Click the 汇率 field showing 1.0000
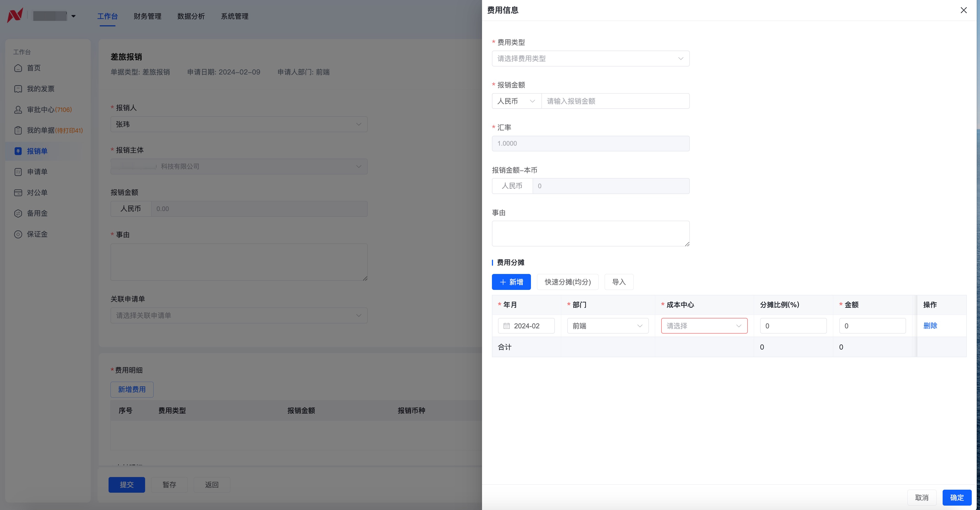 click(590, 143)
